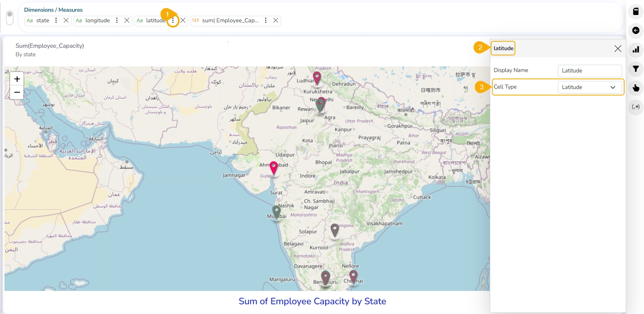Remove the state dimension chip

pyautogui.click(x=66, y=20)
